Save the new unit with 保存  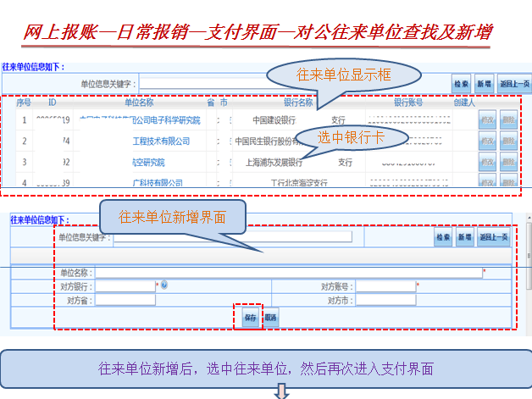click(249, 317)
